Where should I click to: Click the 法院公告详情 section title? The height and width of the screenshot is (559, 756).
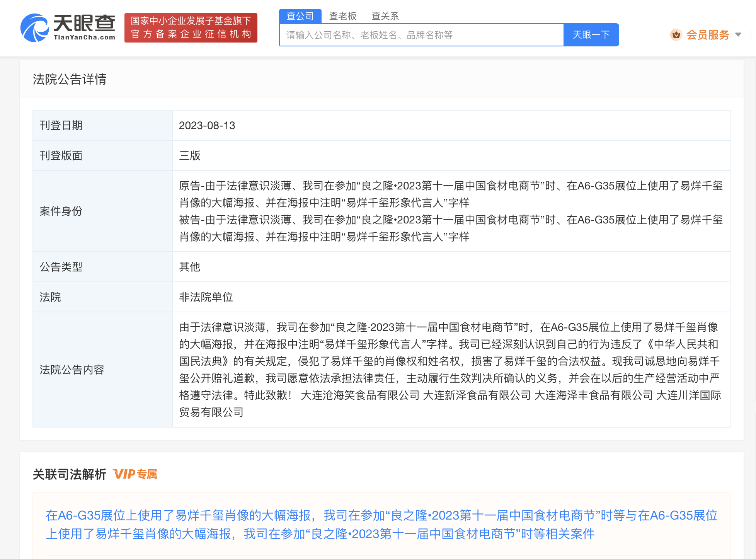[x=70, y=79]
